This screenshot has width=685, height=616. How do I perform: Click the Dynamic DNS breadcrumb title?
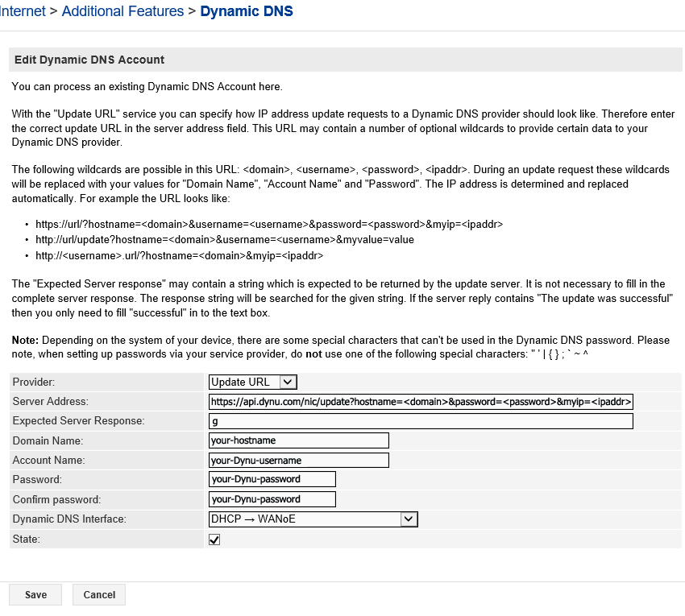pyautogui.click(x=247, y=11)
